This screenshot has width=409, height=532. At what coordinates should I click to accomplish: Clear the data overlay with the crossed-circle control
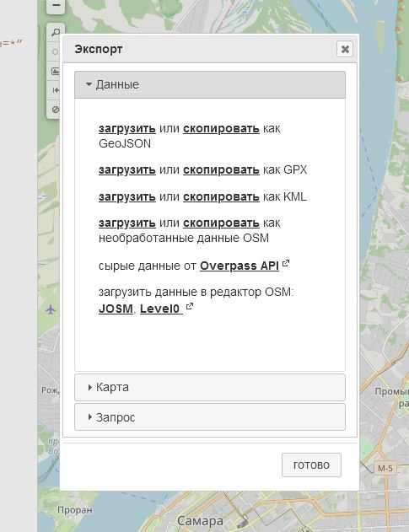(x=55, y=110)
